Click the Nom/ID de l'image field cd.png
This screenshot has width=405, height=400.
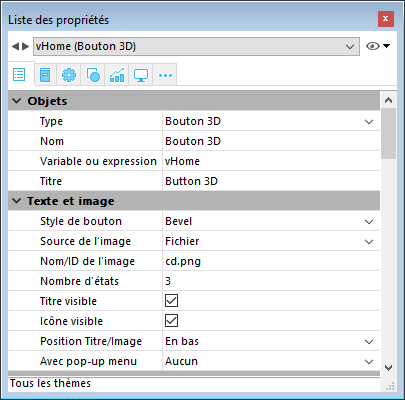click(271, 261)
